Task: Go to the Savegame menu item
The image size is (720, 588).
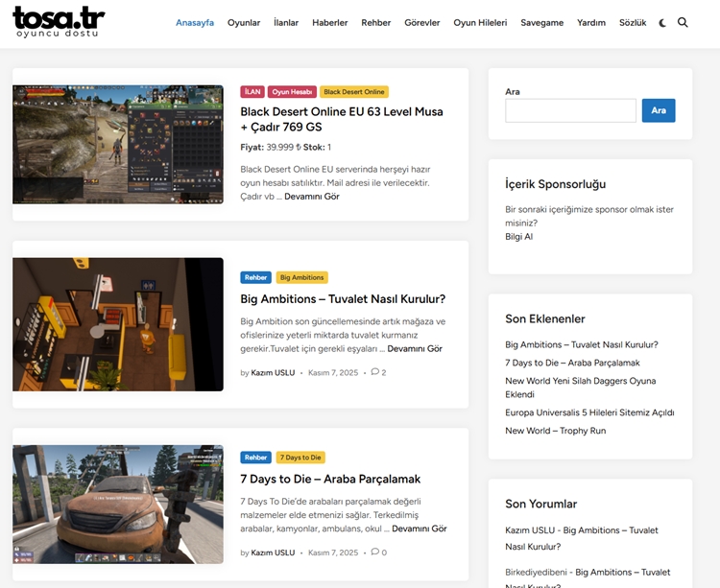Action: [541, 23]
